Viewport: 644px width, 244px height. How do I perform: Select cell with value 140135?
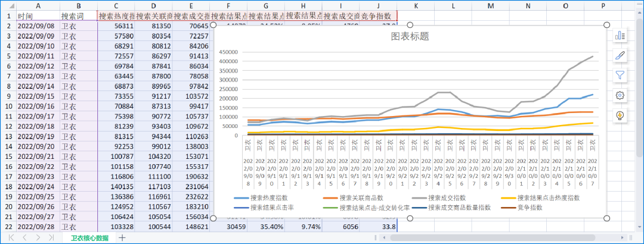point(116,186)
